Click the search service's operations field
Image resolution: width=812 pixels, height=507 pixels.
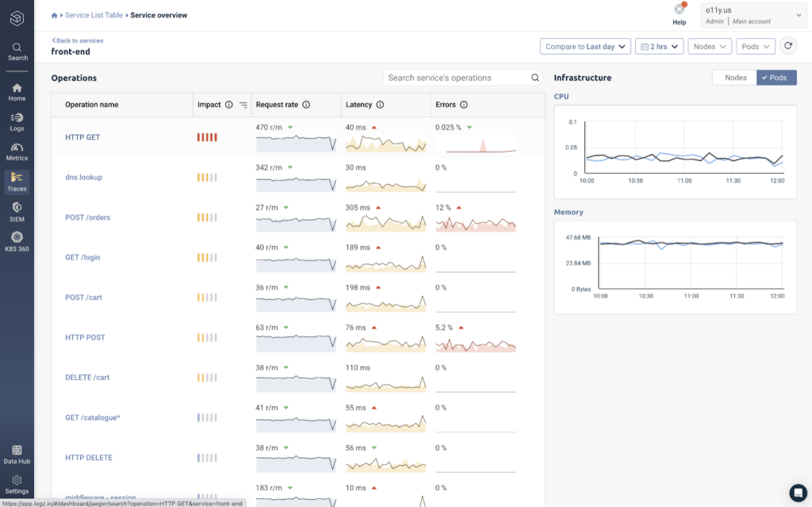pyautogui.click(x=456, y=78)
